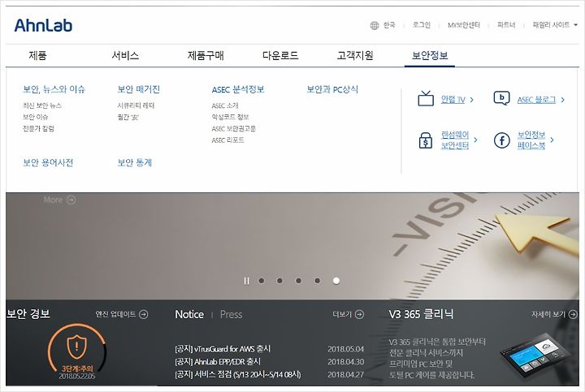Switch to the Press tab

pyautogui.click(x=231, y=315)
